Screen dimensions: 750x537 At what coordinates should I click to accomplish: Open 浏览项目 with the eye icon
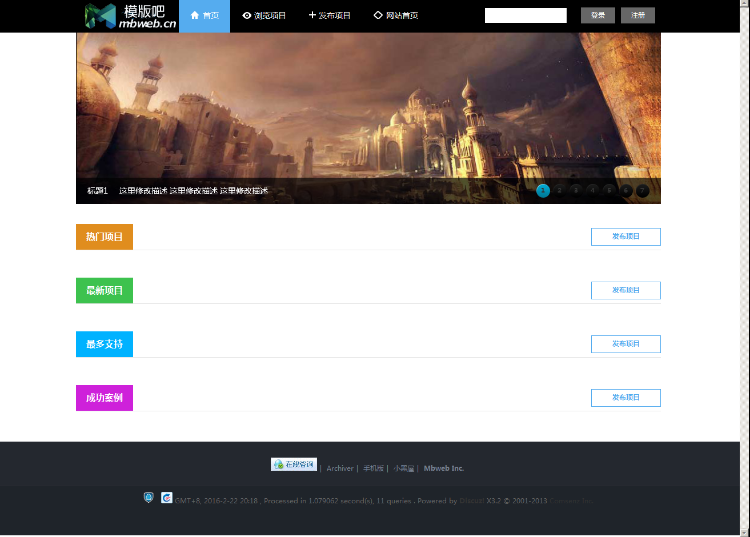(264, 16)
